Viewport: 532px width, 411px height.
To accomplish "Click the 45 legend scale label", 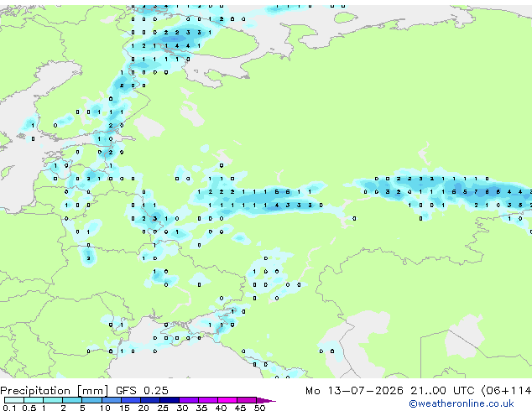I will [241, 408].
